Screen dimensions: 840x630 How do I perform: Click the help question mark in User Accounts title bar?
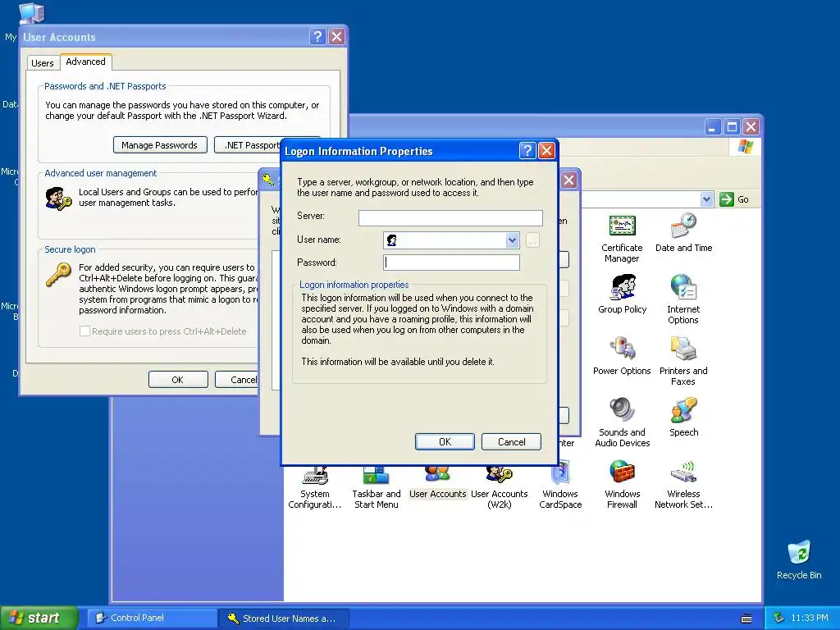click(x=317, y=36)
